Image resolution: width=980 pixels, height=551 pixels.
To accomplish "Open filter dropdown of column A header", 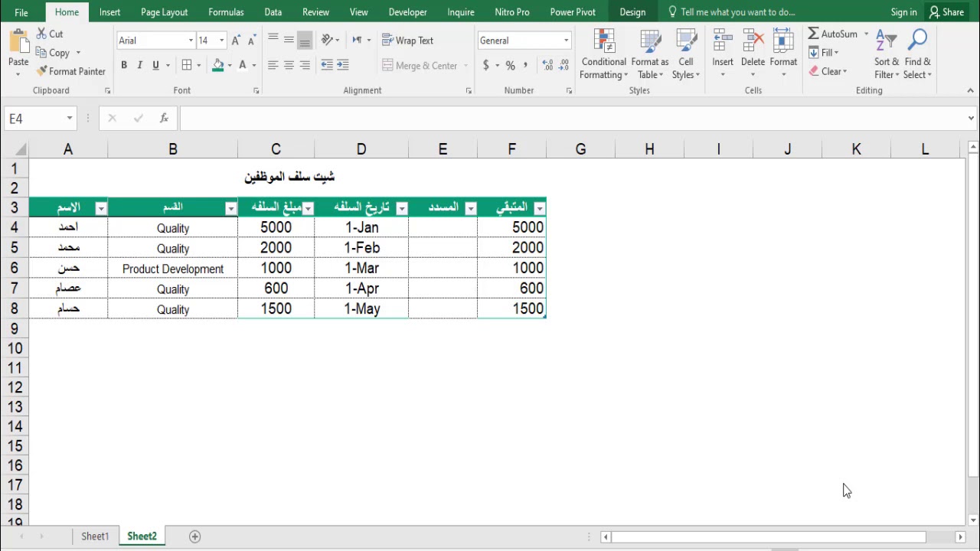I will 100,208.
